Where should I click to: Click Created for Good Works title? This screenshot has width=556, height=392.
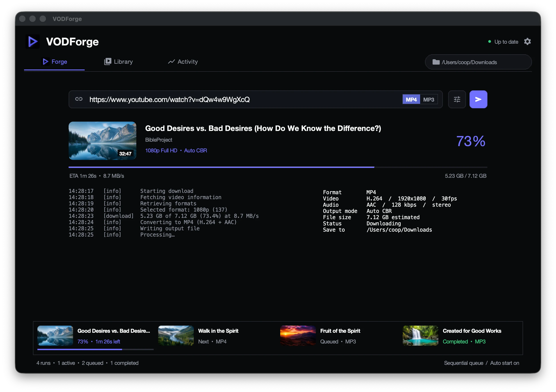pos(472,331)
